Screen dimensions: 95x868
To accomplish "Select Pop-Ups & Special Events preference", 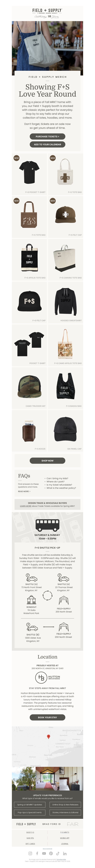I will (x=30, y=812).
